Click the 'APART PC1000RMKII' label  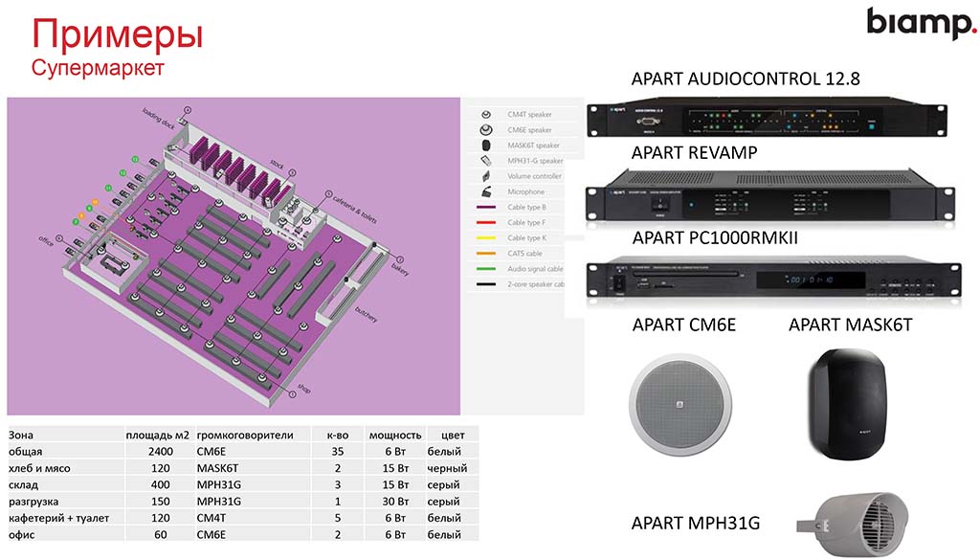point(714,238)
